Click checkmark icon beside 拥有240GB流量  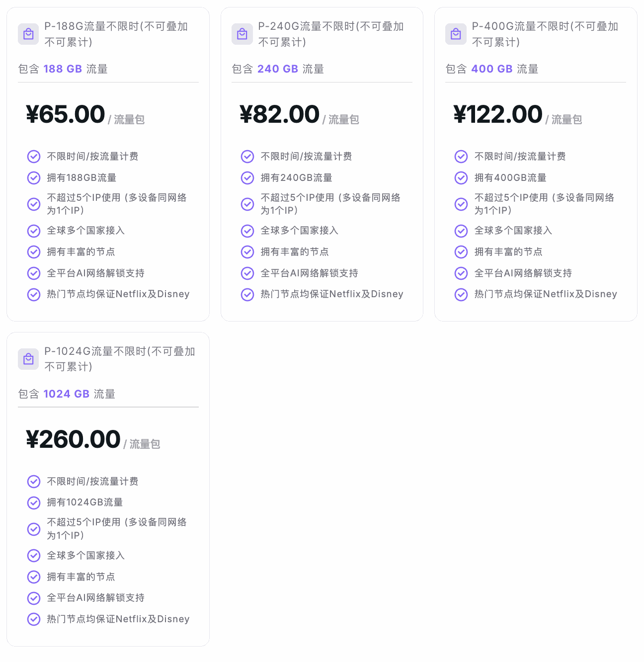[x=247, y=178]
